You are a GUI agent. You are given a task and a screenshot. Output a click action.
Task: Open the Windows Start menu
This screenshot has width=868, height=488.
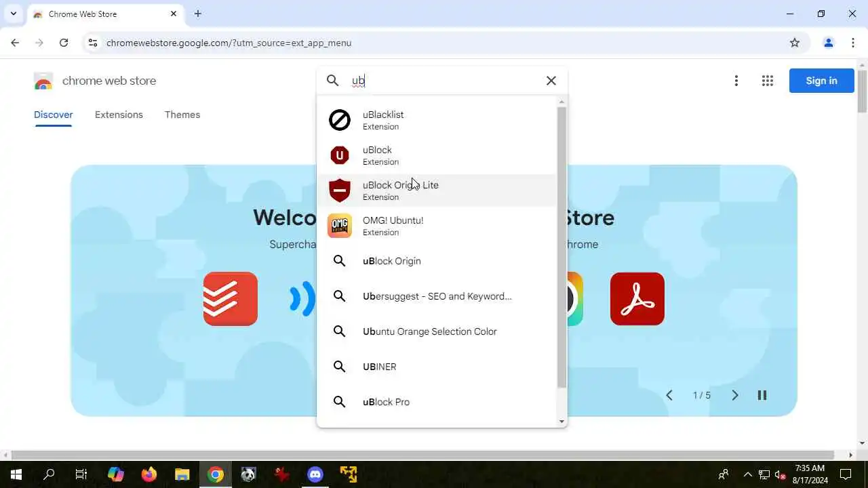coord(16,474)
